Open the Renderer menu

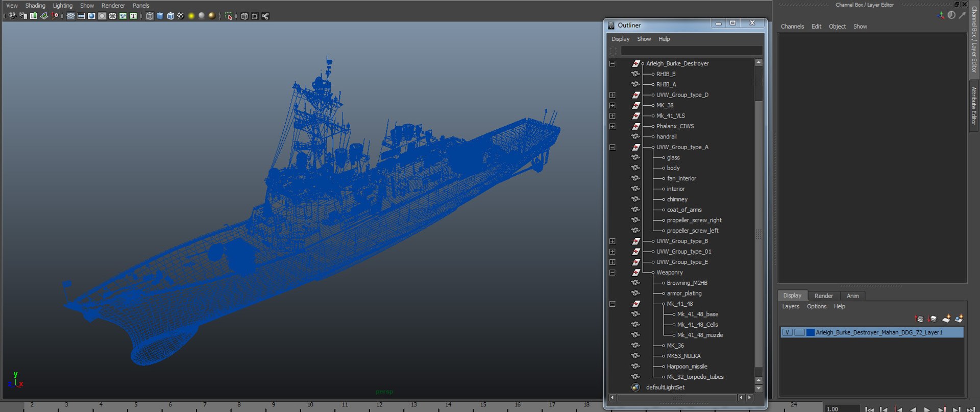[x=113, y=6]
